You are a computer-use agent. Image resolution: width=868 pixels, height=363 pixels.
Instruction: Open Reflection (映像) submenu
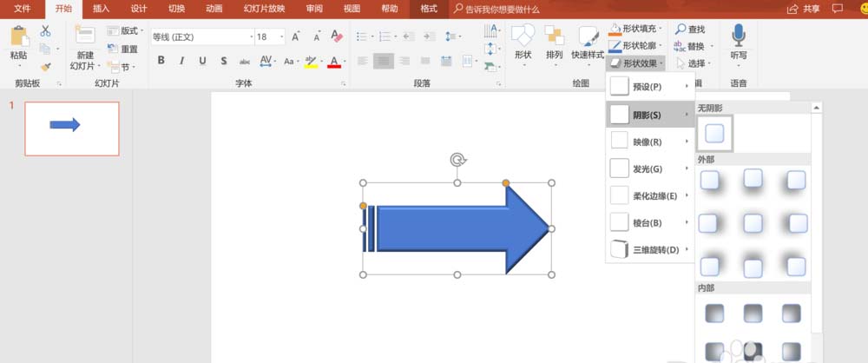point(650,142)
